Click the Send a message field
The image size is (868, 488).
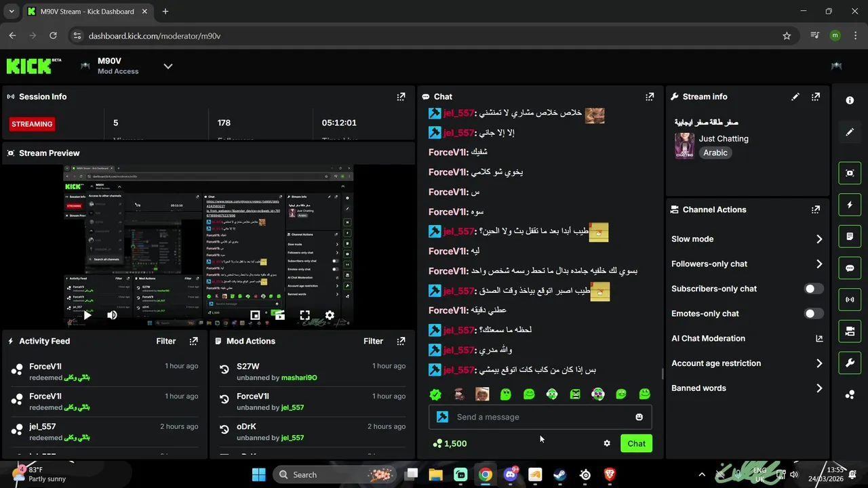(540, 417)
